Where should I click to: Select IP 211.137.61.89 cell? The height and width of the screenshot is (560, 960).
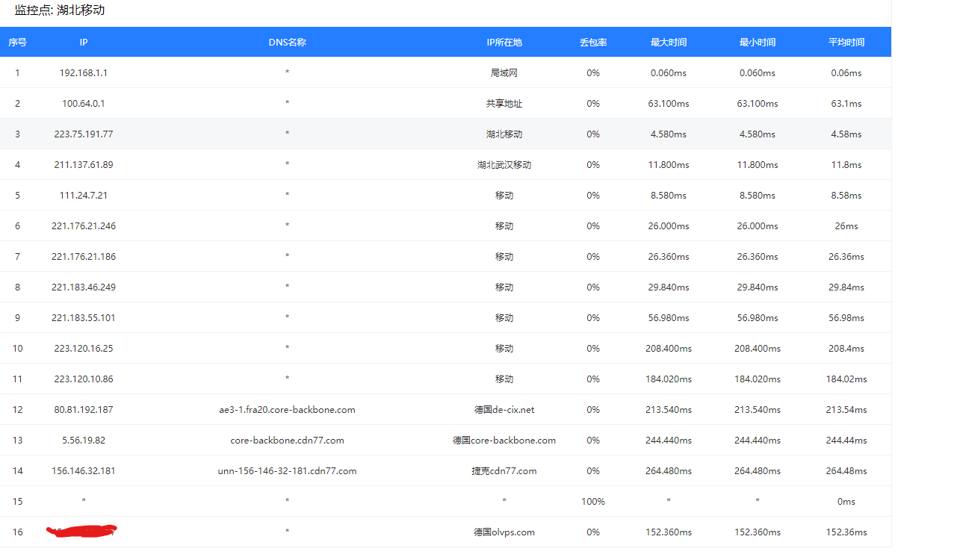tap(84, 165)
